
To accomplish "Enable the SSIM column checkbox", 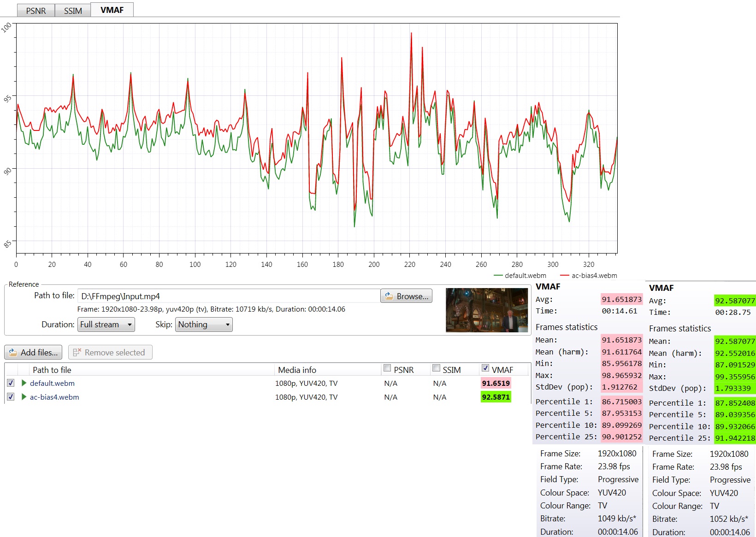I will (x=436, y=368).
